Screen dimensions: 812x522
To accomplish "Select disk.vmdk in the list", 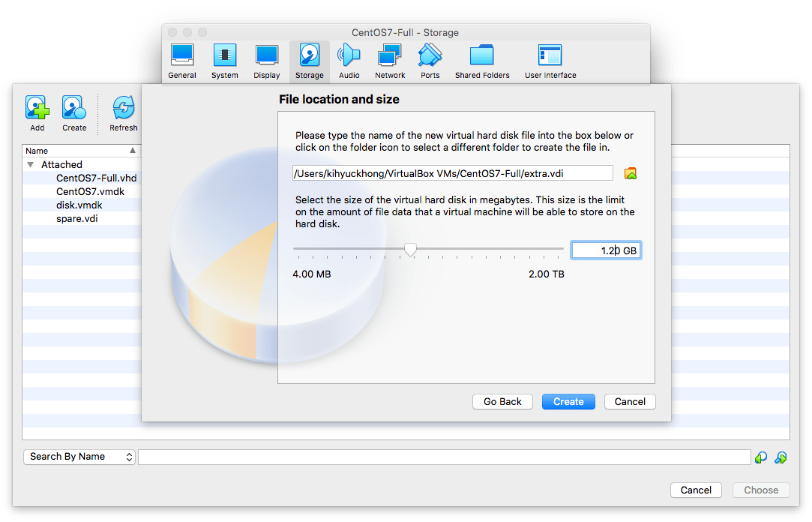I will [x=79, y=205].
